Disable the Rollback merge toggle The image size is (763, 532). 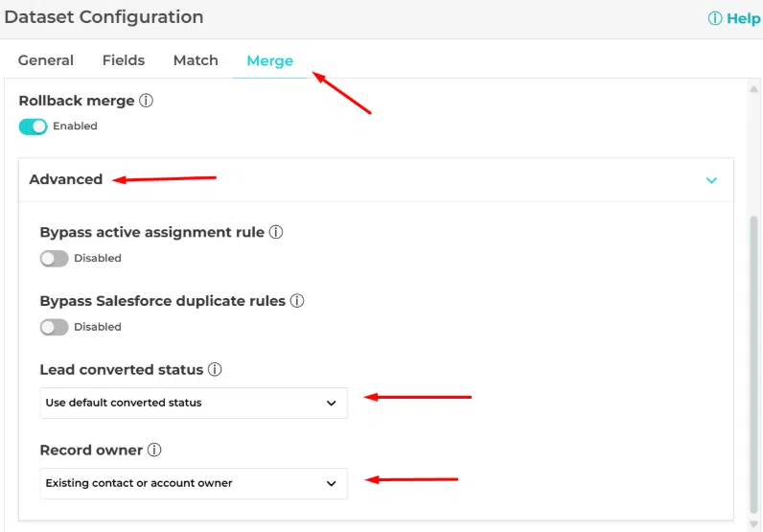(x=34, y=127)
